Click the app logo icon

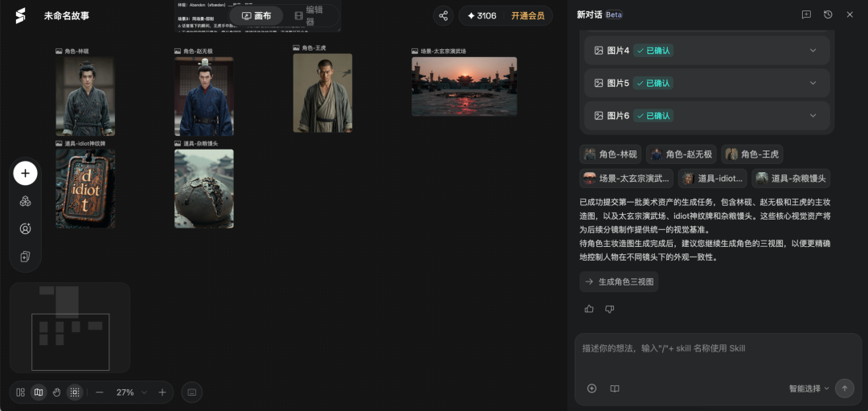tap(20, 15)
